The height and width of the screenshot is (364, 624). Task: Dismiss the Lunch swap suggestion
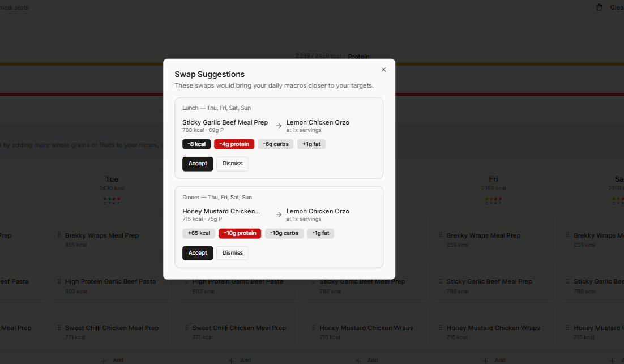pos(232,164)
